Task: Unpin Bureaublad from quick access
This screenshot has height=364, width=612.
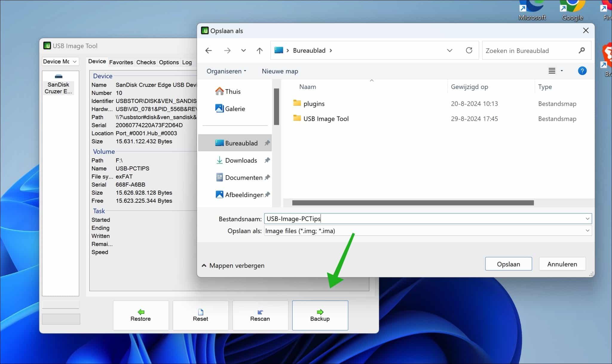Action: point(267,143)
